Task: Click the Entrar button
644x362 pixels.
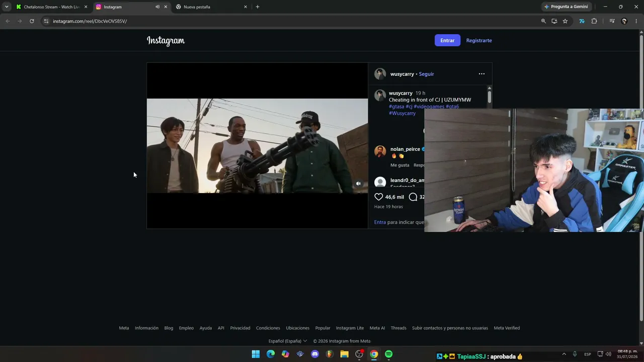Action: [x=447, y=40]
